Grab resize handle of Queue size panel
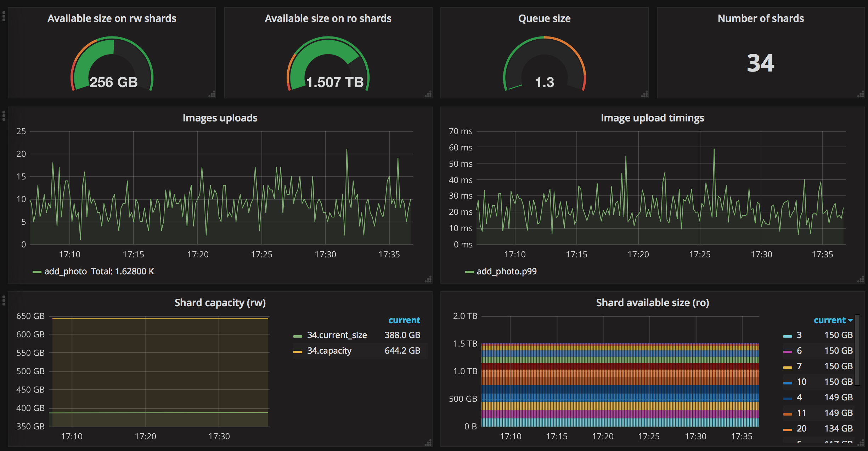The width and height of the screenshot is (868, 451). coord(645,95)
